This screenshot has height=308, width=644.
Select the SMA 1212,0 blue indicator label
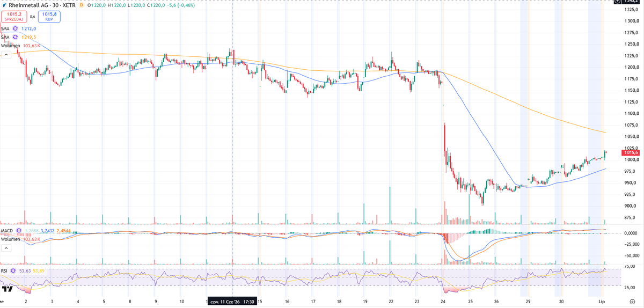5,28
